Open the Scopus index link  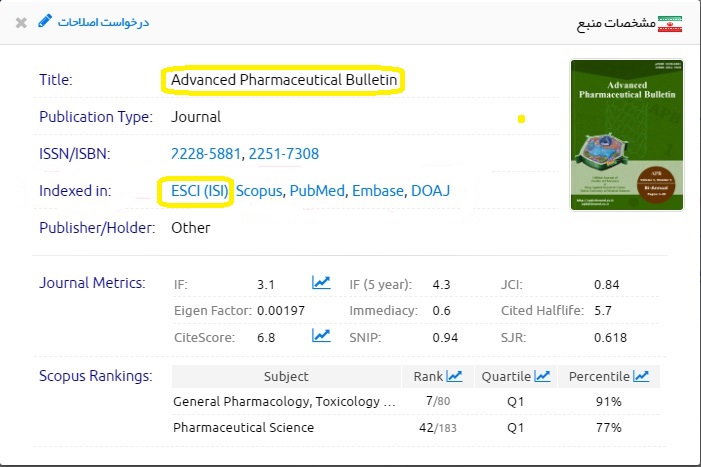259,190
